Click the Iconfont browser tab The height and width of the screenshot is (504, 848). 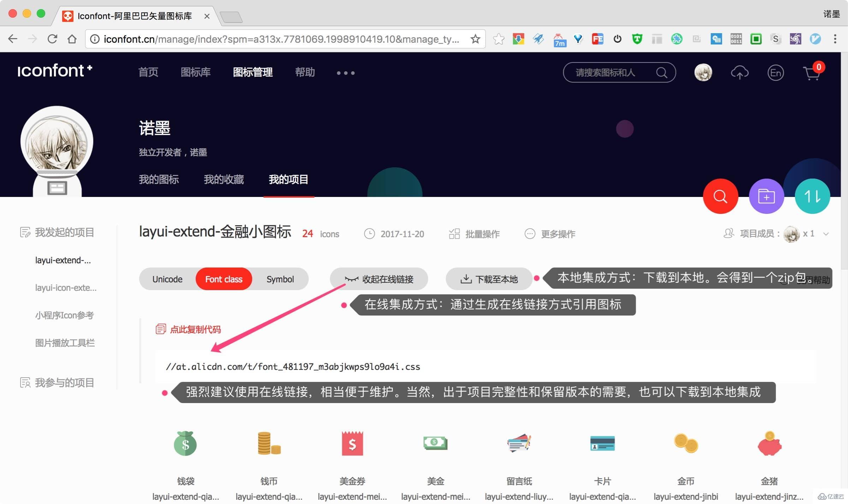pyautogui.click(x=136, y=16)
